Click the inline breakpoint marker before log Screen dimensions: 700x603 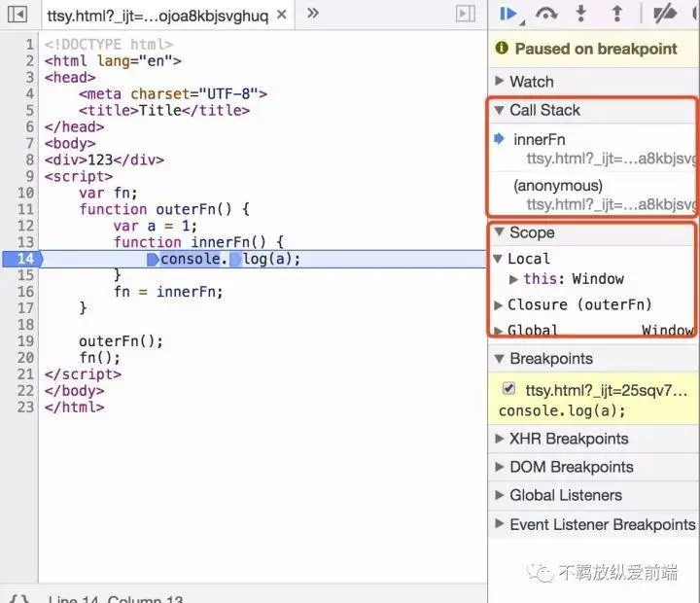click(235, 259)
